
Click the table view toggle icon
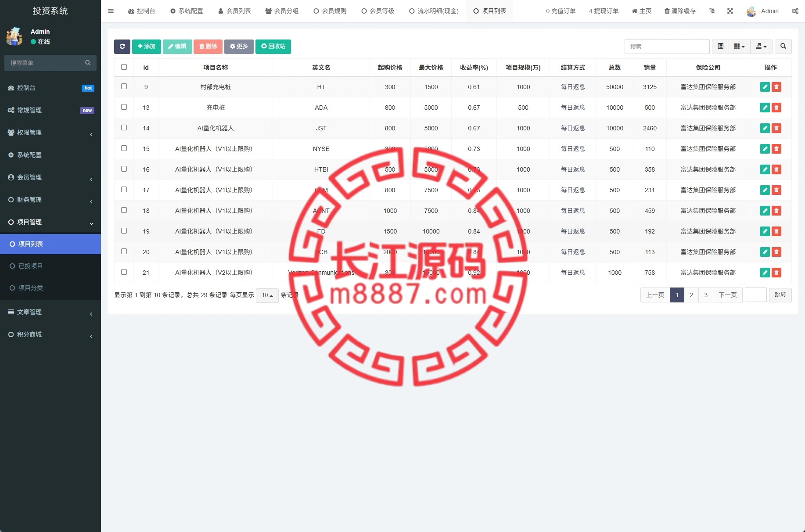pyautogui.click(x=720, y=47)
